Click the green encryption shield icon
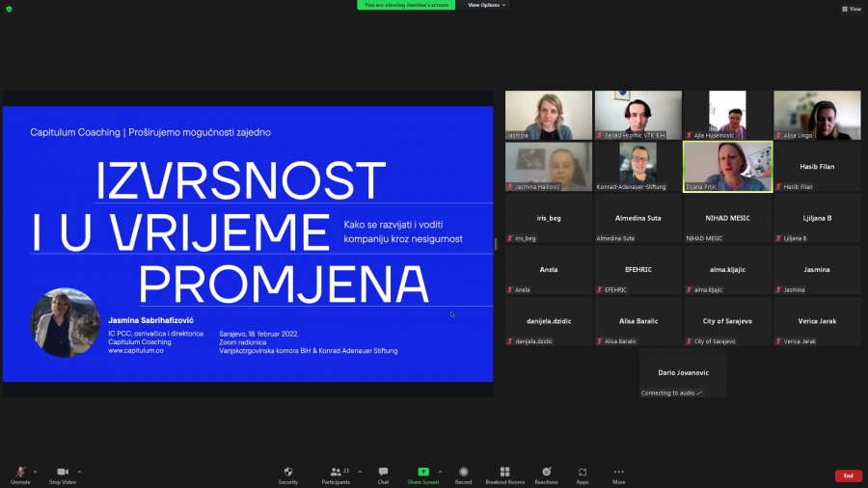The image size is (868, 488). (x=9, y=9)
